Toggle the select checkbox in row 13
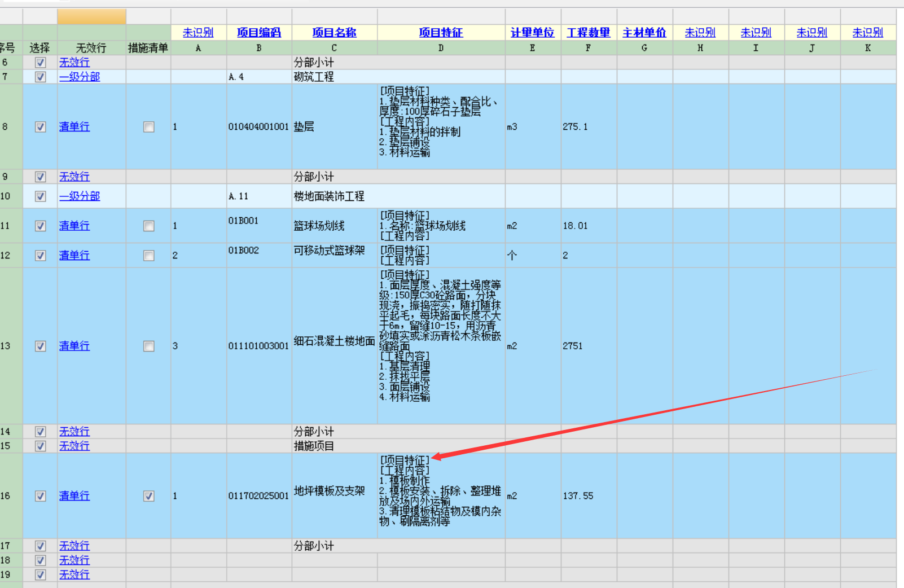904x588 pixels. click(x=40, y=346)
